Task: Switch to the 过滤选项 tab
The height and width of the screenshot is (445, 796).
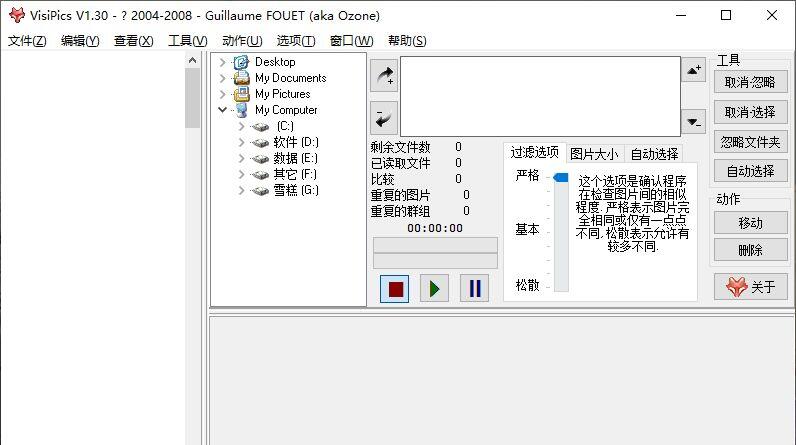Action: coord(535,152)
